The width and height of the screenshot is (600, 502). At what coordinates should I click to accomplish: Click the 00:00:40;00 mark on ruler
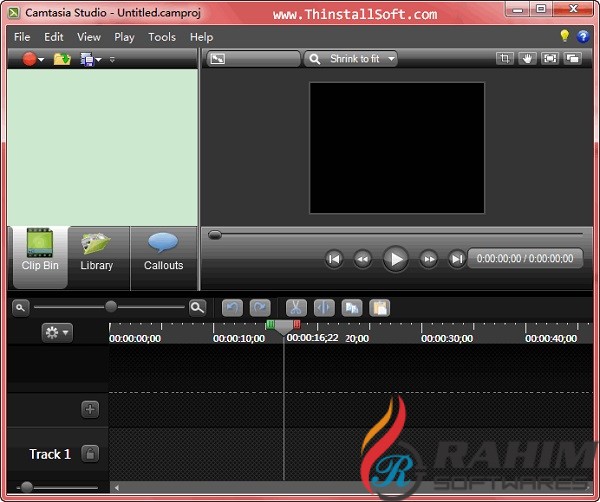point(551,339)
